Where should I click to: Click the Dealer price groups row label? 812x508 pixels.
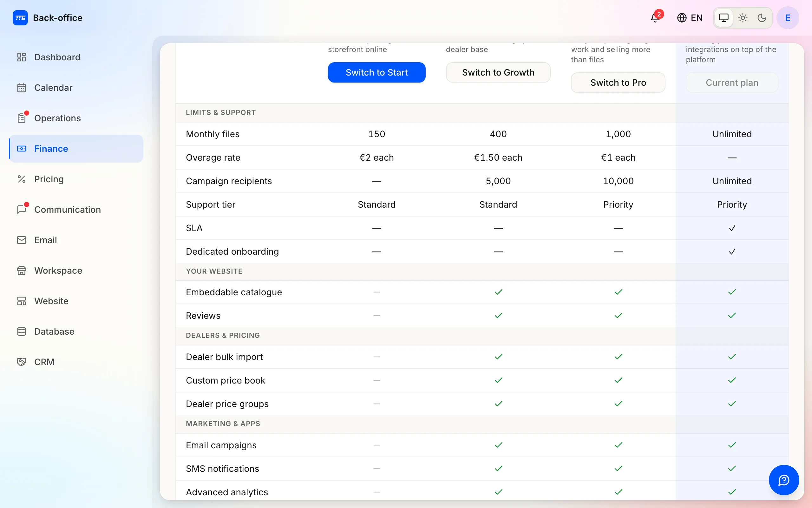(x=227, y=404)
